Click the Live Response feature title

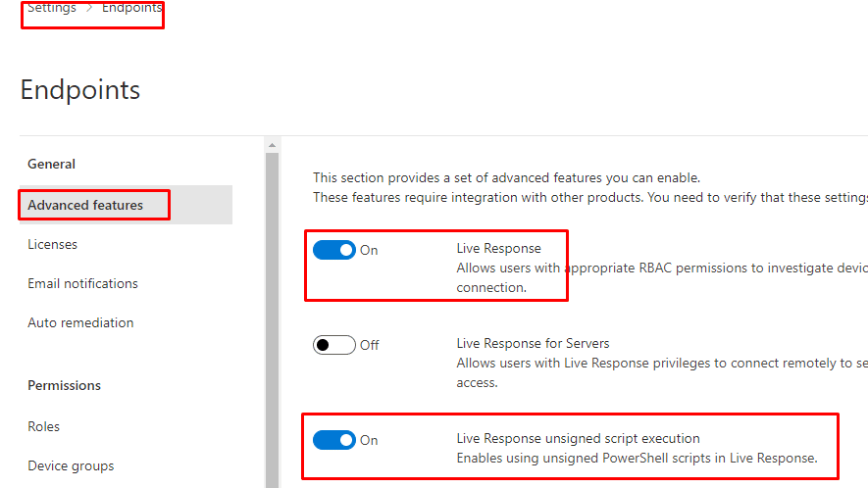(498, 248)
